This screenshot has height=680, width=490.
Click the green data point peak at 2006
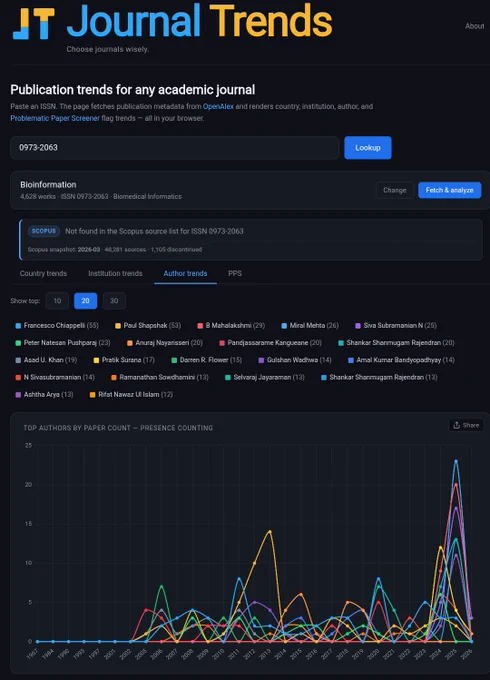click(161, 586)
